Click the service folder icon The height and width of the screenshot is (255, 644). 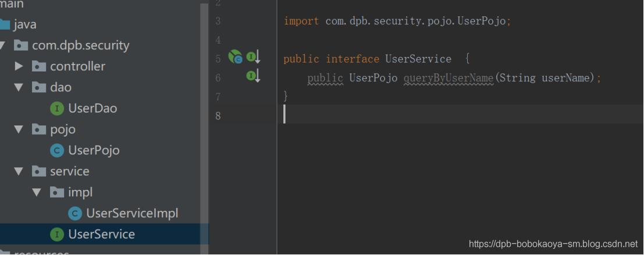point(38,171)
